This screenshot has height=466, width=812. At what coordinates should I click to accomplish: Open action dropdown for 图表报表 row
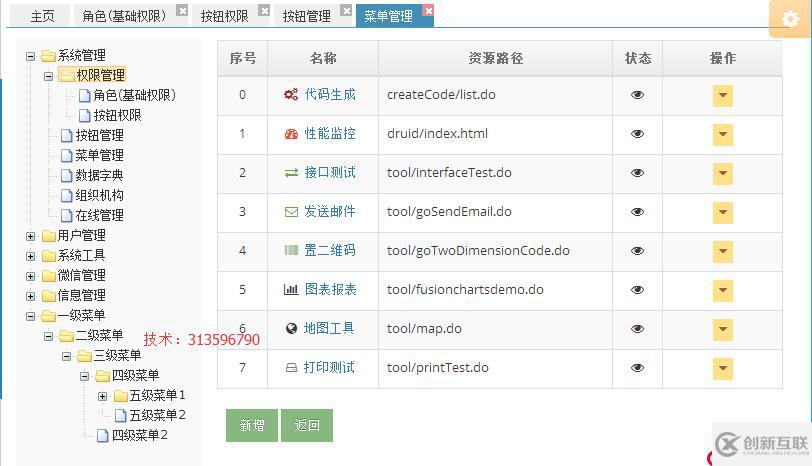(x=722, y=290)
